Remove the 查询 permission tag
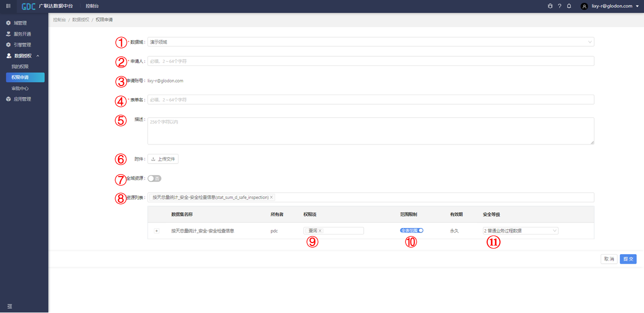The width and height of the screenshot is (644, 313). click(320, 231)
